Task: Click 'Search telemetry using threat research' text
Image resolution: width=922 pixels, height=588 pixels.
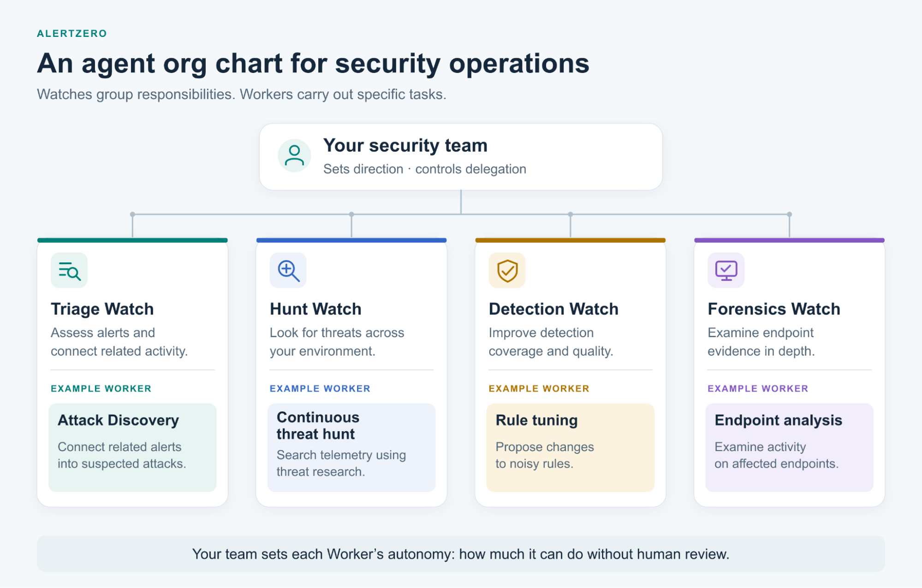Action: [341, 463]
